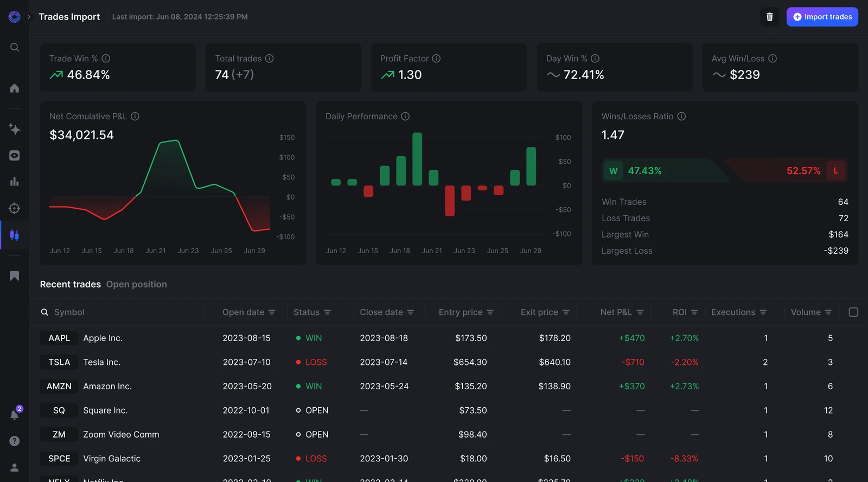Click Square Inc. OPEN status

point(312,410)
